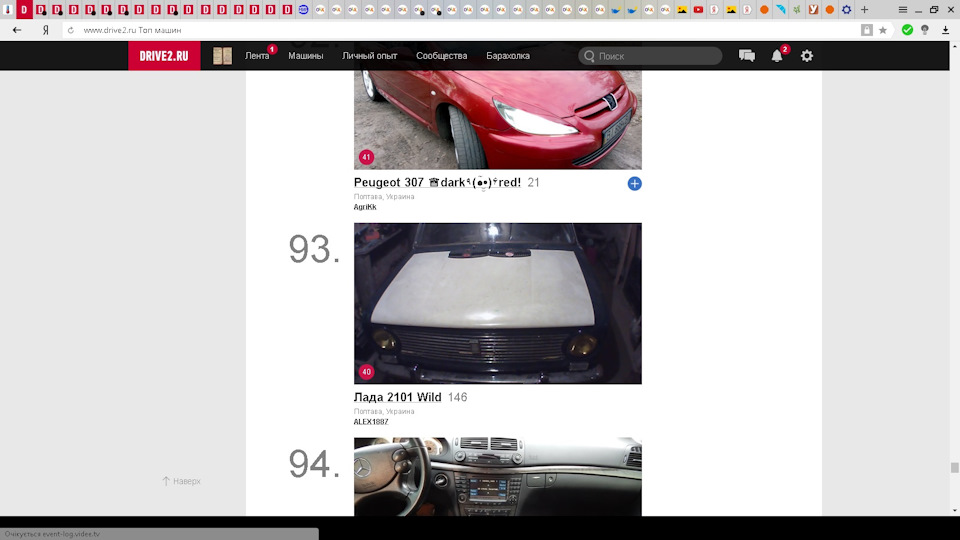Open the messages chat icon
The height and width of the screenshot is (540, 960).
pyautogui.click(x=746, y=56)
